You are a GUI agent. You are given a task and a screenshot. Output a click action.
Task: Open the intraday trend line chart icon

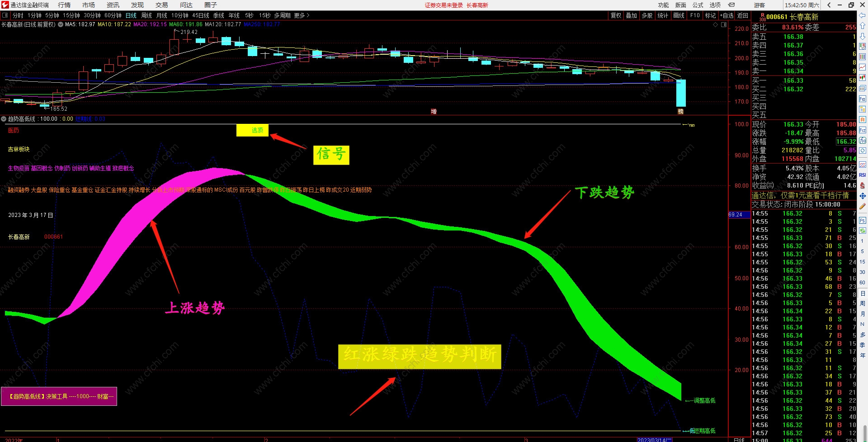[863, 67]
